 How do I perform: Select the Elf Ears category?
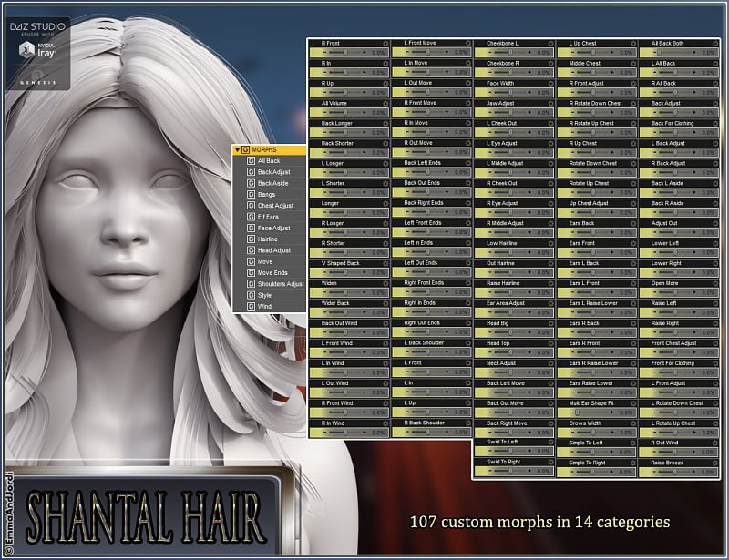pos(268,217)
